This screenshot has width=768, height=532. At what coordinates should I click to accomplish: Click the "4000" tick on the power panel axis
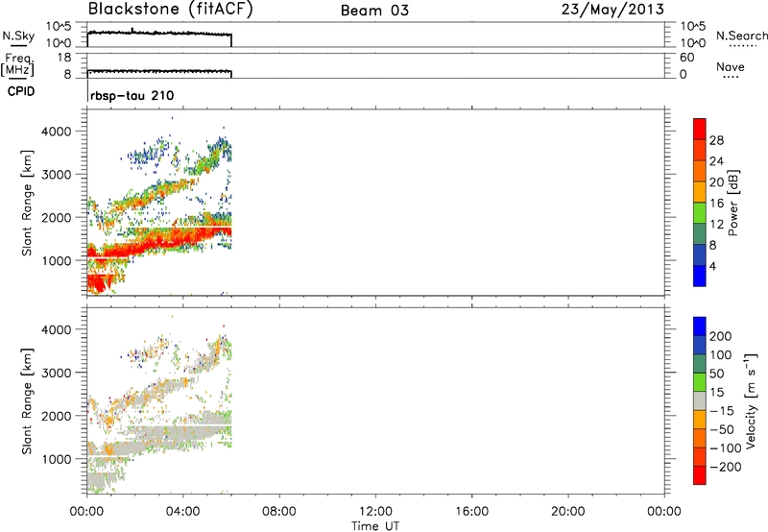click(x=56, y=132)
